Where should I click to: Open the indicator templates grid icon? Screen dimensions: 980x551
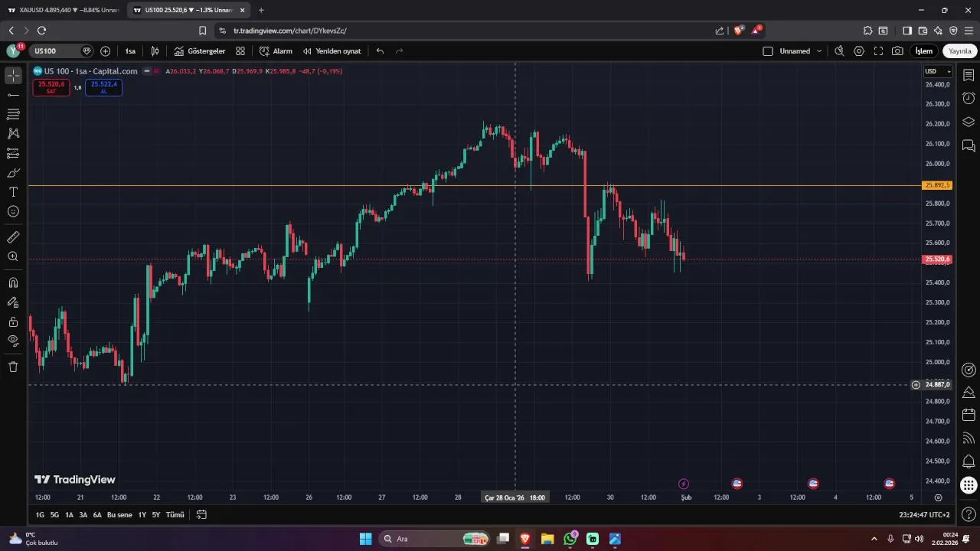tap(240, 51)
